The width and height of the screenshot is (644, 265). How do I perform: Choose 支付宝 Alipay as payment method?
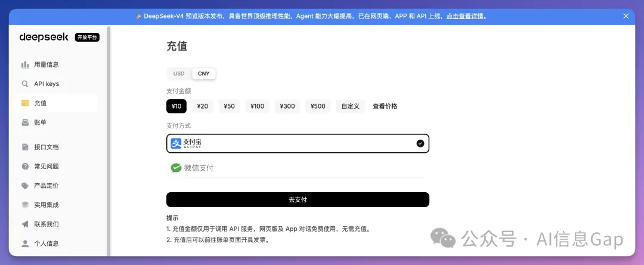point(298,143)
